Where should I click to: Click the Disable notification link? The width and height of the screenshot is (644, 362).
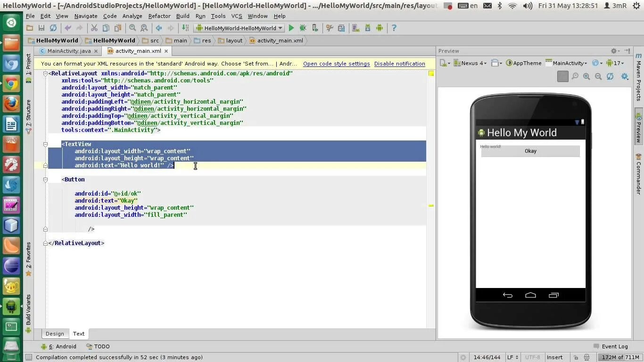[x=400, y=64]
